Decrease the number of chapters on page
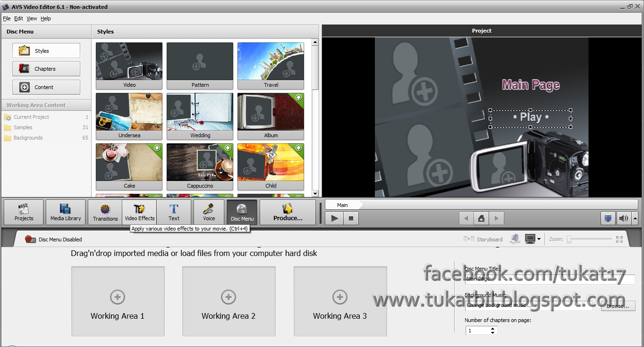Screen dimensions: 644x347 tap(493, 333)
